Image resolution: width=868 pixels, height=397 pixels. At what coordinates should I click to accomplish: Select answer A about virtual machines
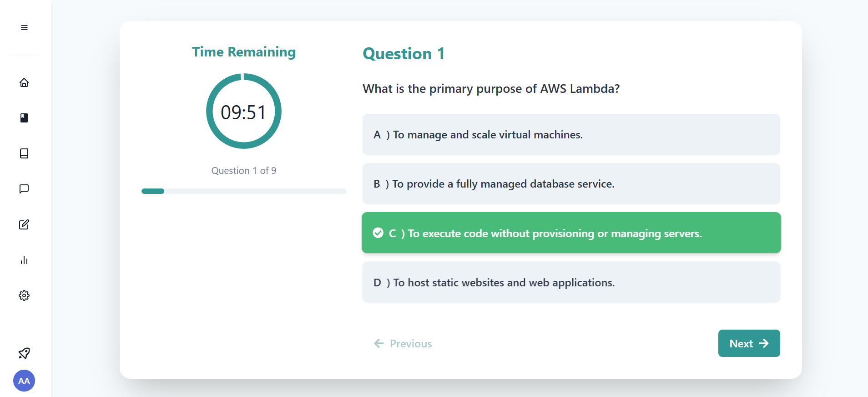tap(571, 135)
